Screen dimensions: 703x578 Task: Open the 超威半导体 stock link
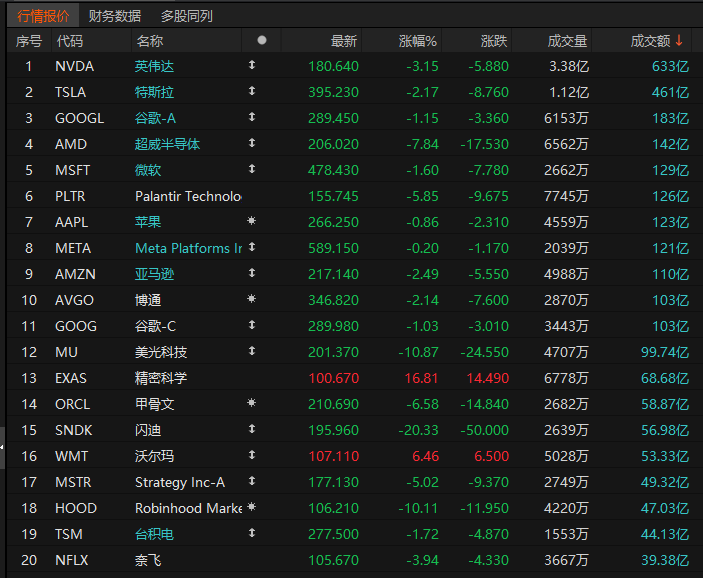[x=167, y=144]
